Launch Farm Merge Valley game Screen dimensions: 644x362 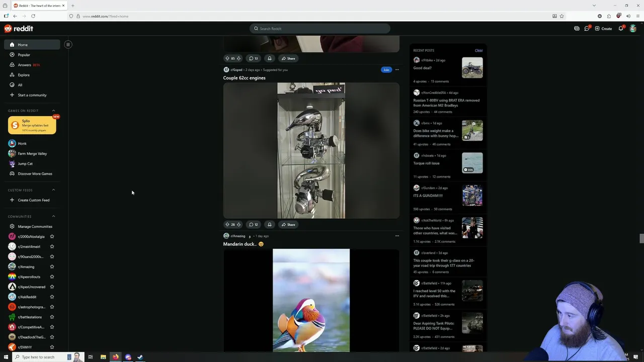pyautogui.click(x=32, y=153)
